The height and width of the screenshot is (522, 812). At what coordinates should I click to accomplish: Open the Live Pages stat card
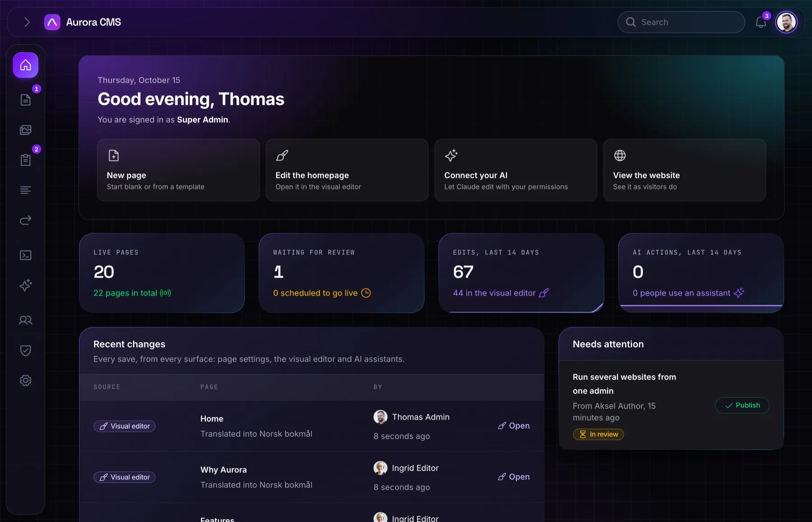[x=162, y=273]
